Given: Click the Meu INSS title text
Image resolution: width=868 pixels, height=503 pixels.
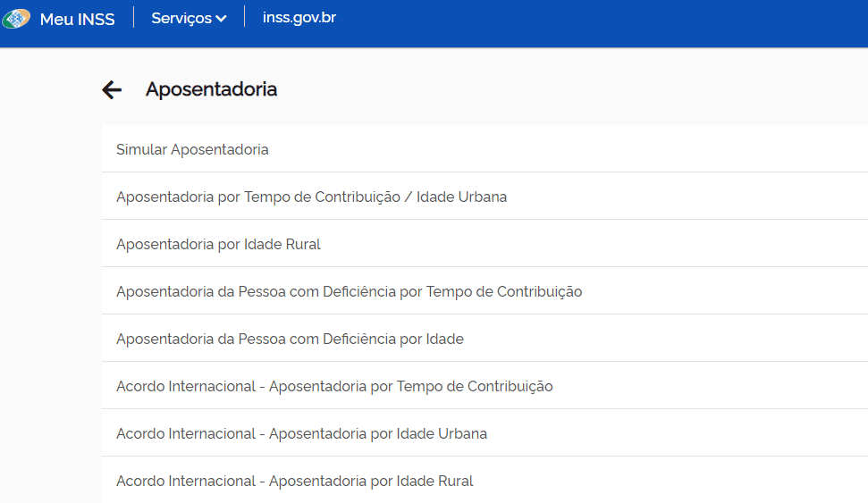Looking at the screenshot, I should (x=78, y=20).
